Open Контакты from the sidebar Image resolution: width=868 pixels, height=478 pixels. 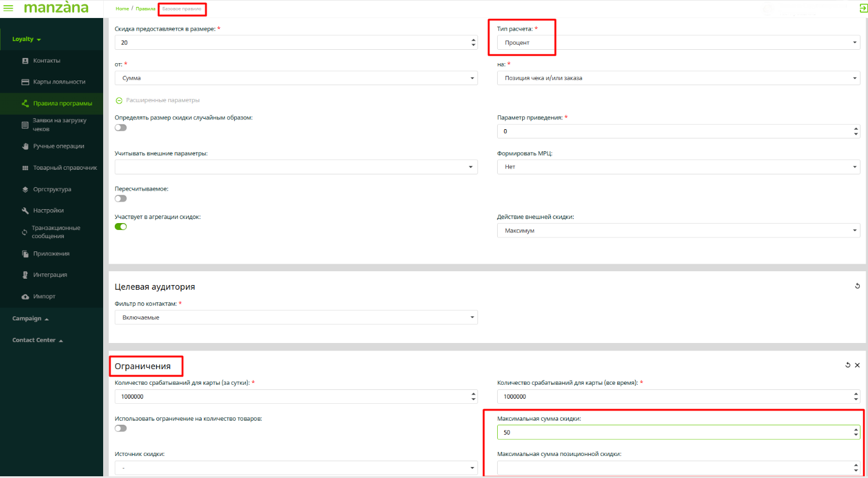[x=46, y=61]
